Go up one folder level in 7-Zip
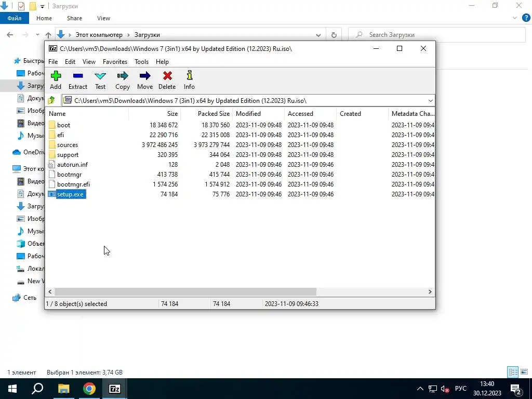 tap(51, 100)
